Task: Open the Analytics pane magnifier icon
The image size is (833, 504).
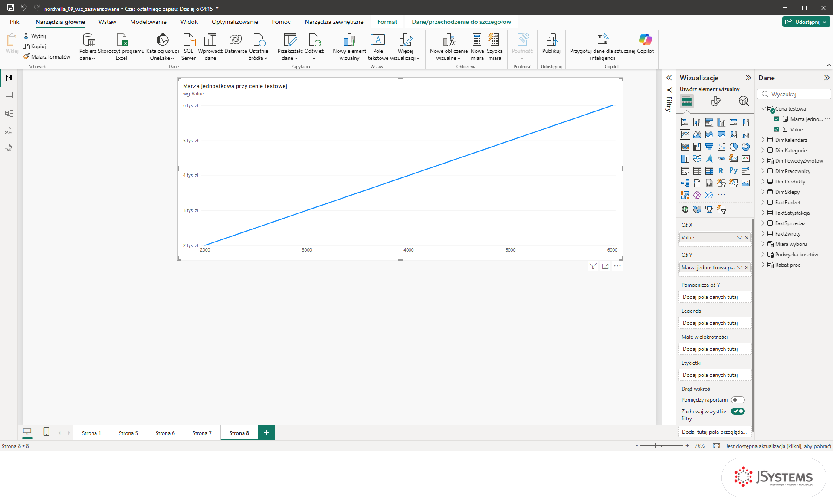Action: 744,101
